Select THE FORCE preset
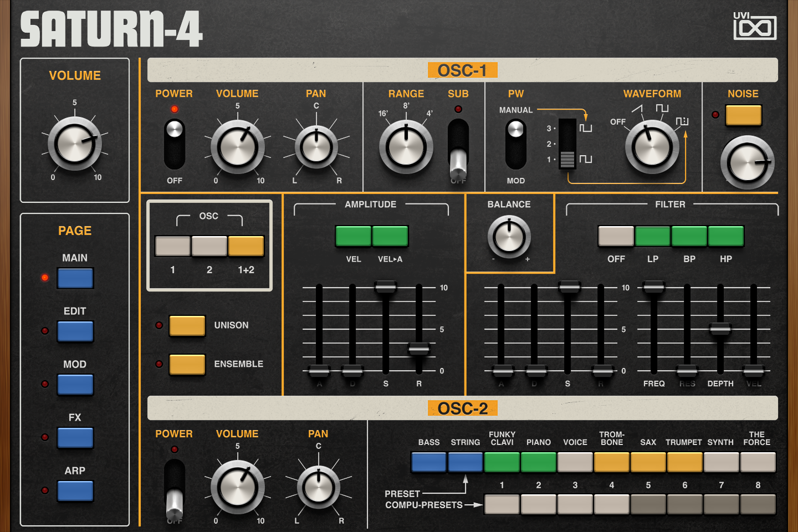 [757, 462]
